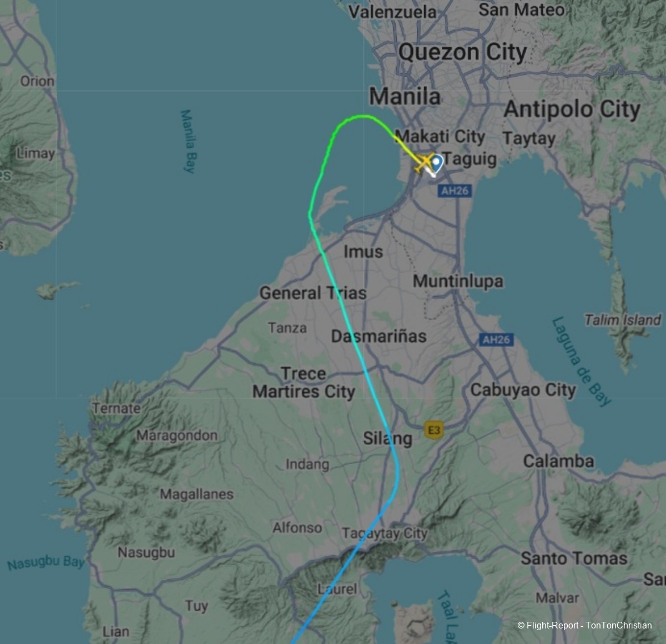Click the Laguna de Bay label
The image size is (666, 644).
point(581,361)
